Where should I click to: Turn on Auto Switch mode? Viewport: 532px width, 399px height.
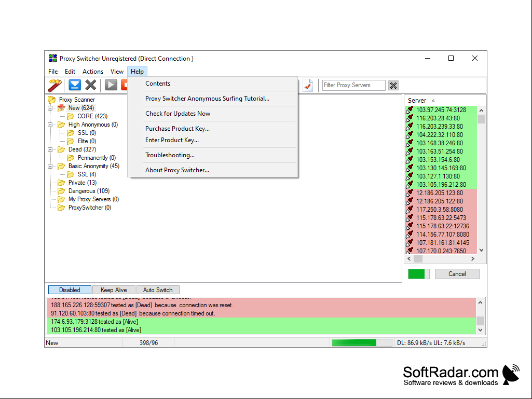point(158,290)
